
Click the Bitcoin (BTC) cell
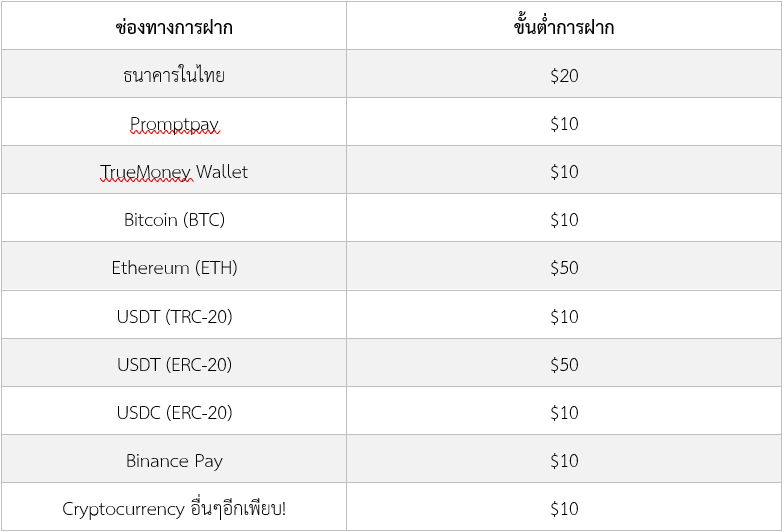click(174, 220)
